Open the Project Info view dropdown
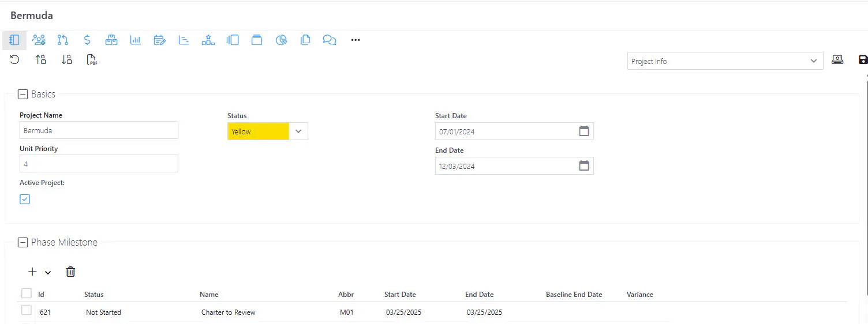The width and height of the screenshot is (868, 324). coord(725,61)
